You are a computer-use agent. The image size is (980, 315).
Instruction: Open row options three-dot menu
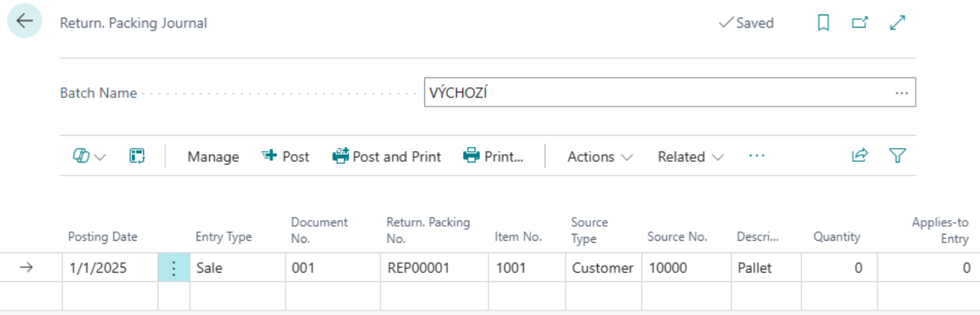[x=174, y=268]
